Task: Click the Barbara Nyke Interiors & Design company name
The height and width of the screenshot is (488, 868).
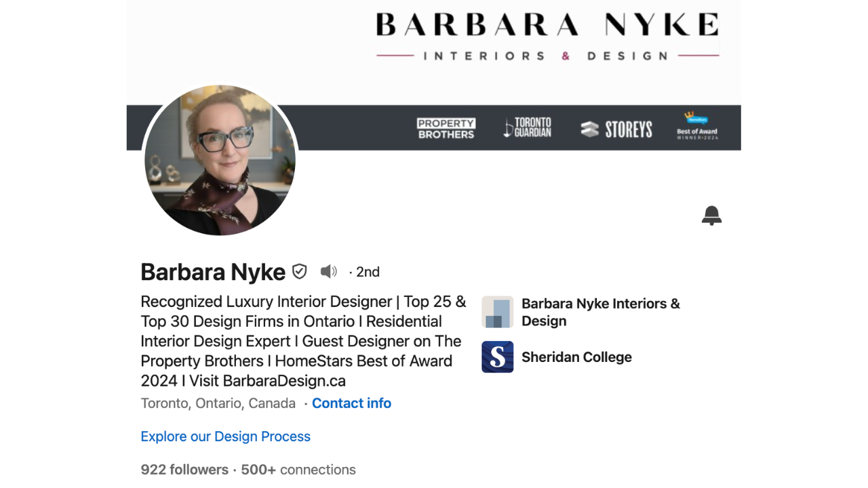Action: (600, 312)
